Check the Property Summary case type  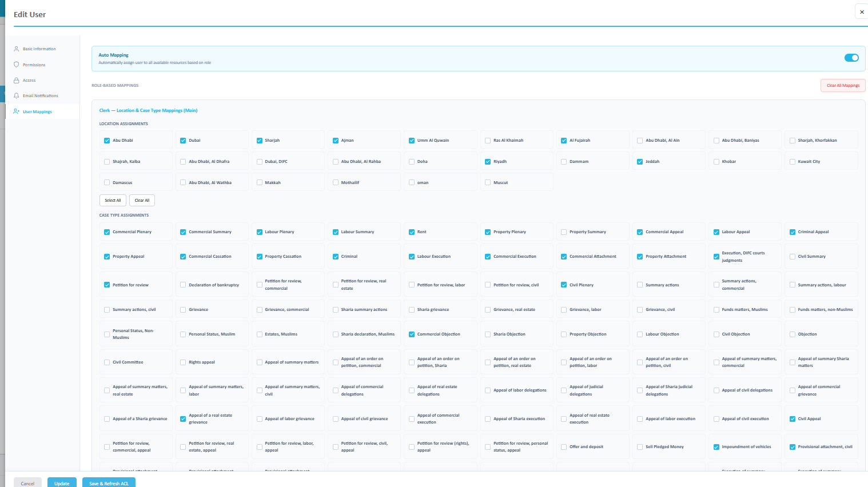564,232
